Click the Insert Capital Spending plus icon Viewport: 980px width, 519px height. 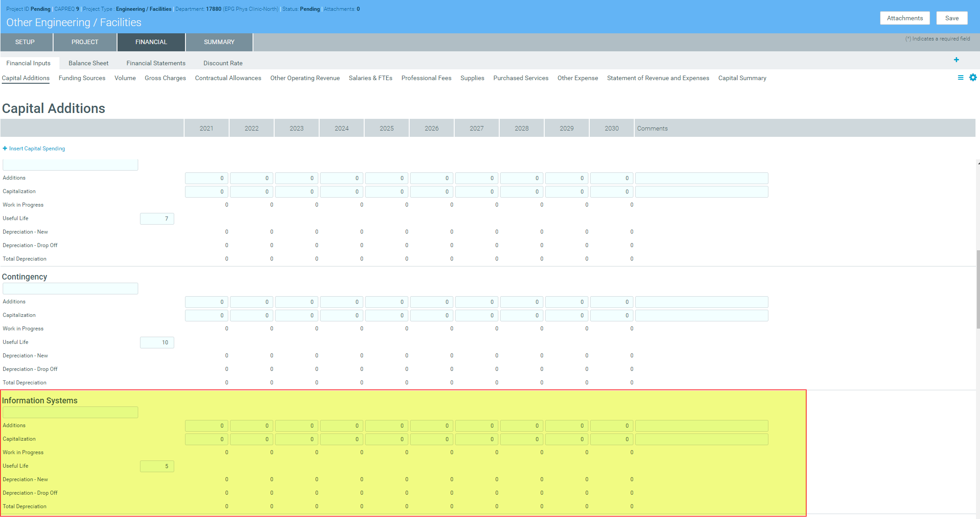(5, 149)
